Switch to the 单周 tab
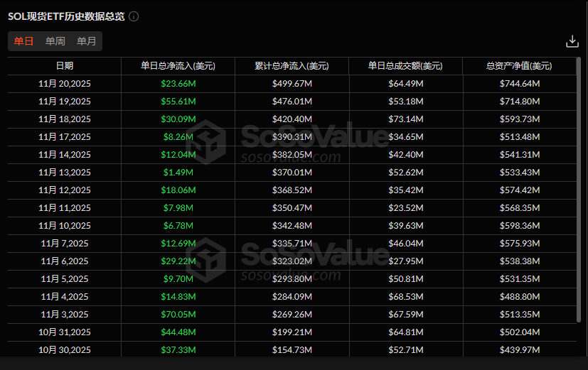The image size is (588, 370). click(55, 41)
